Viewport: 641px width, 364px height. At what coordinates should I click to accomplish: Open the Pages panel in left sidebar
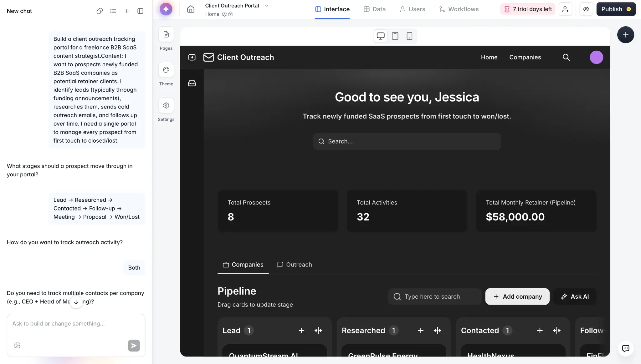pos(166,34)
